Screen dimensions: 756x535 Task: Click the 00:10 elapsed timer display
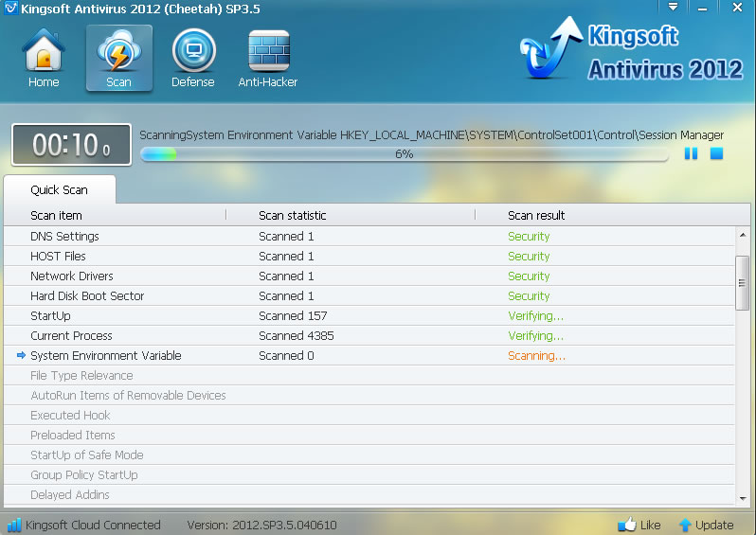pos(71,145)
